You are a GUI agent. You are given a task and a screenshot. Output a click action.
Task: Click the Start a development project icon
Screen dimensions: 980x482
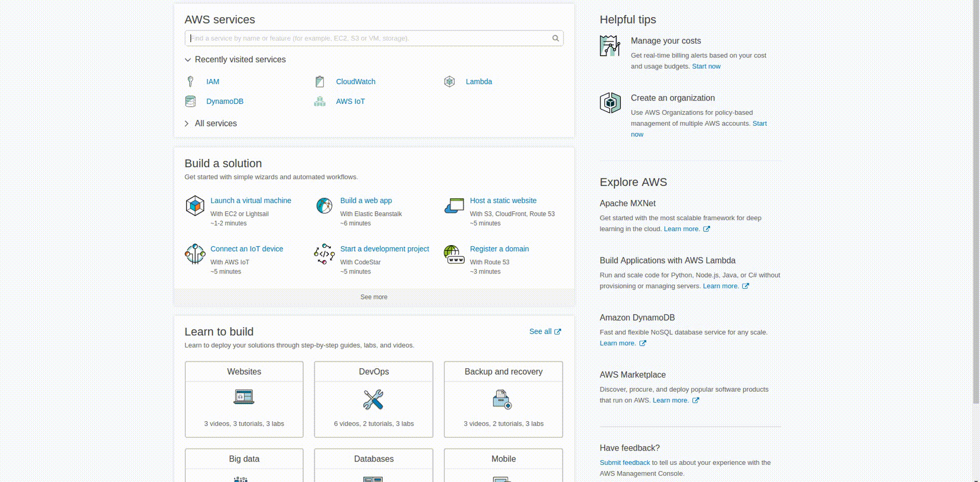(x=324, y=254)
